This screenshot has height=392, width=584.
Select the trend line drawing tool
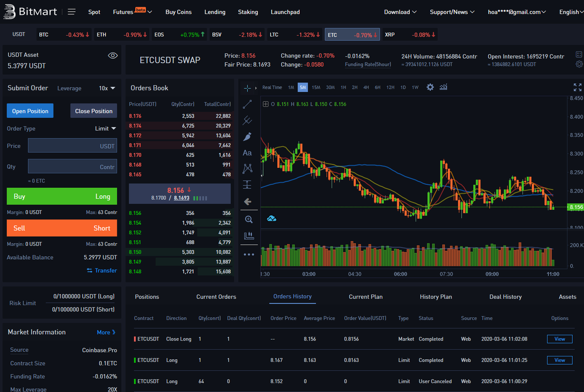click(247, 104)
